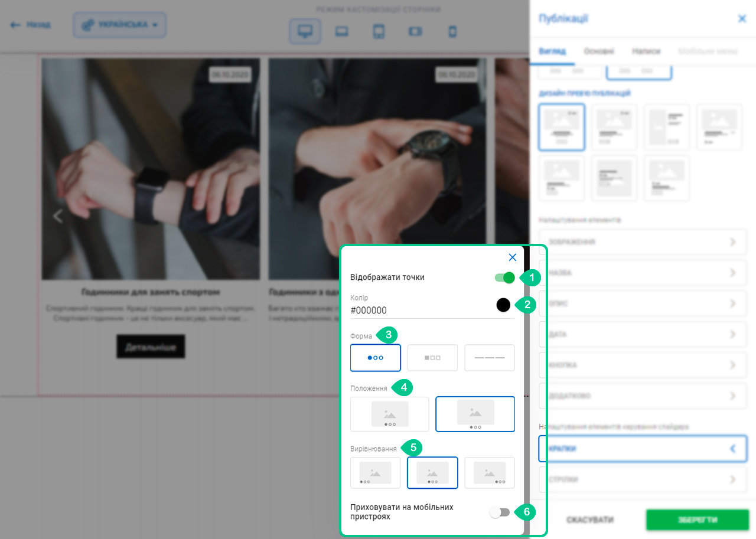Open the black color swatch picker
Viewport: 756px width, 539px height.
(x=503, y=305)
